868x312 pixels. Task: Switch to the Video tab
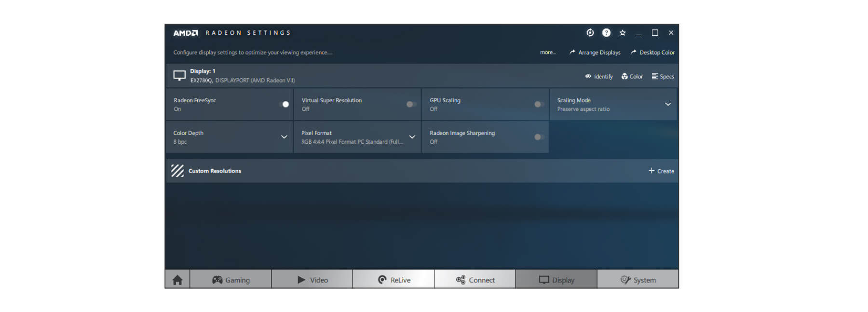312,280
